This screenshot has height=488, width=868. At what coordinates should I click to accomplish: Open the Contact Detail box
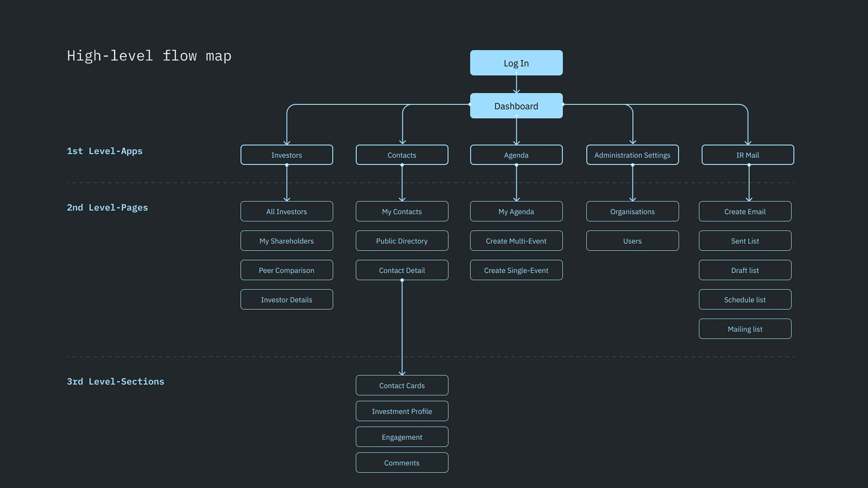402,270
